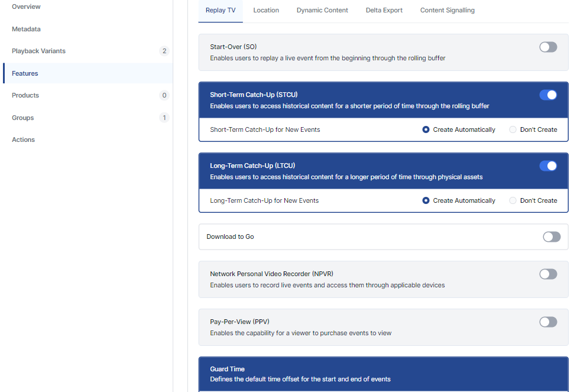Go to the Delta Export tab
Viewport: 577px width, 392px height.
coord(384,10)
